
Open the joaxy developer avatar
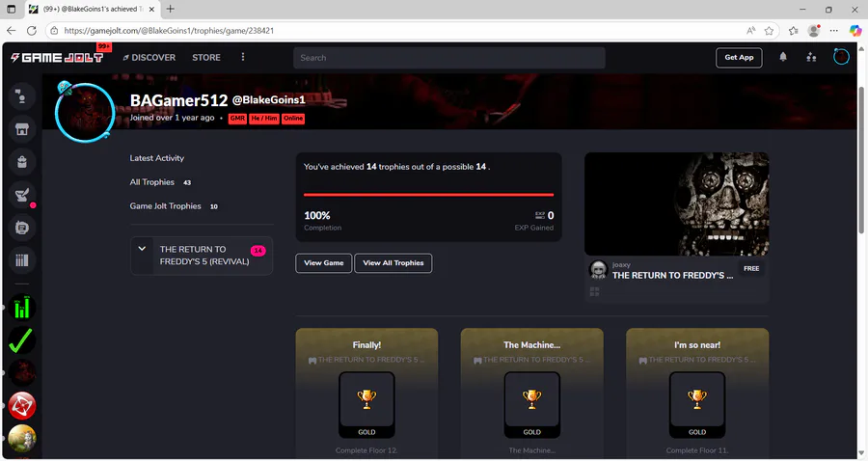click(598, 269)
